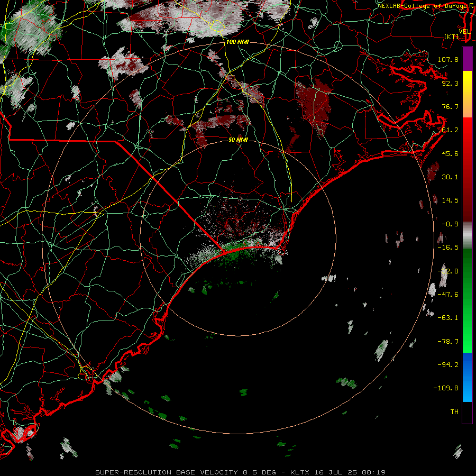Click the NEXLAB-College of DuPage header text

pyautogui.click(x=422, y=6)
